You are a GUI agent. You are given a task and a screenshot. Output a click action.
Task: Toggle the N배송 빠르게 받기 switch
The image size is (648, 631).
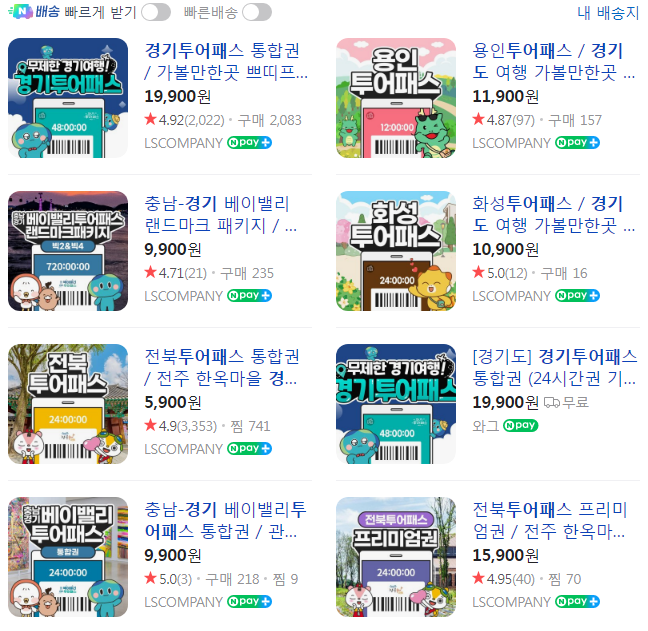pos(156,12)
